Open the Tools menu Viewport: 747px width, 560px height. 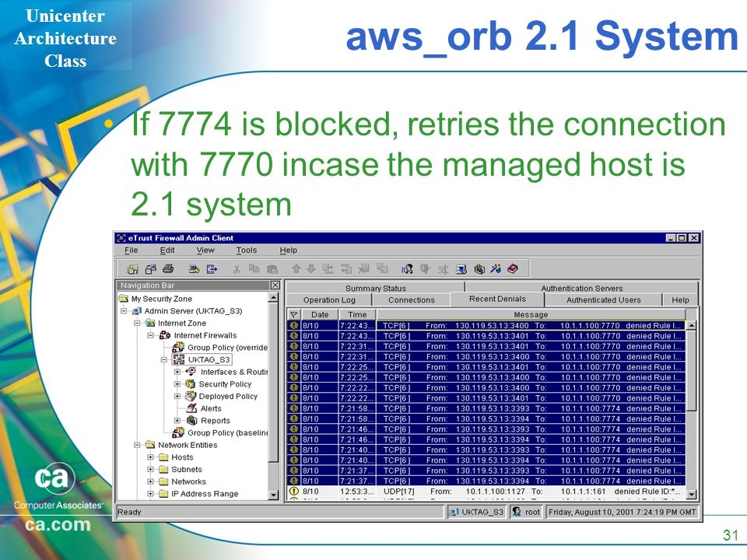coord(247,250)
